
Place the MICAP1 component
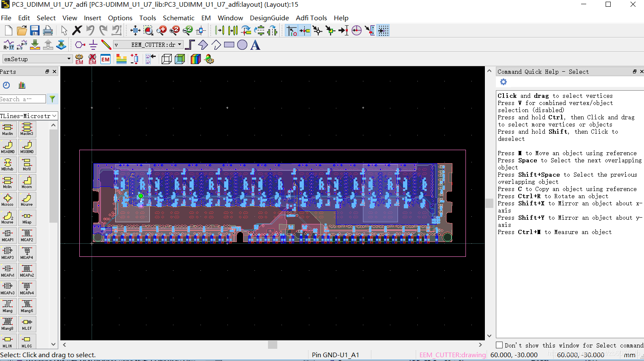(8, 235)
